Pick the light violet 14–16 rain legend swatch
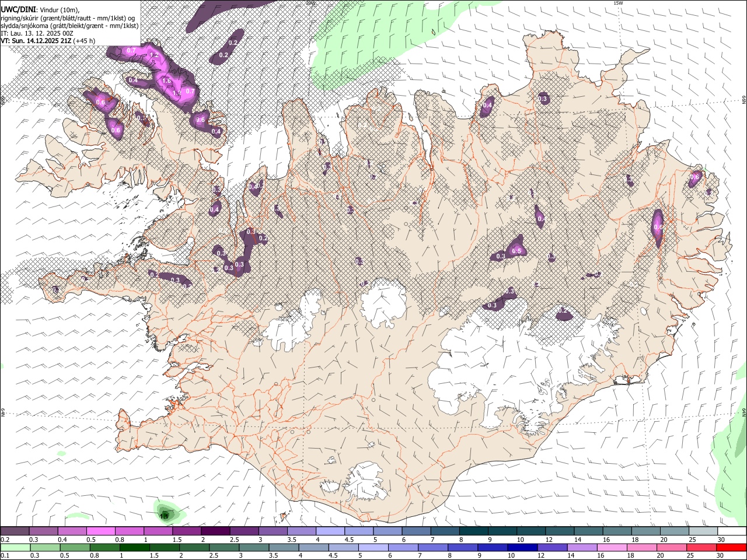This screenshot has height=560, width=747. 581,547
